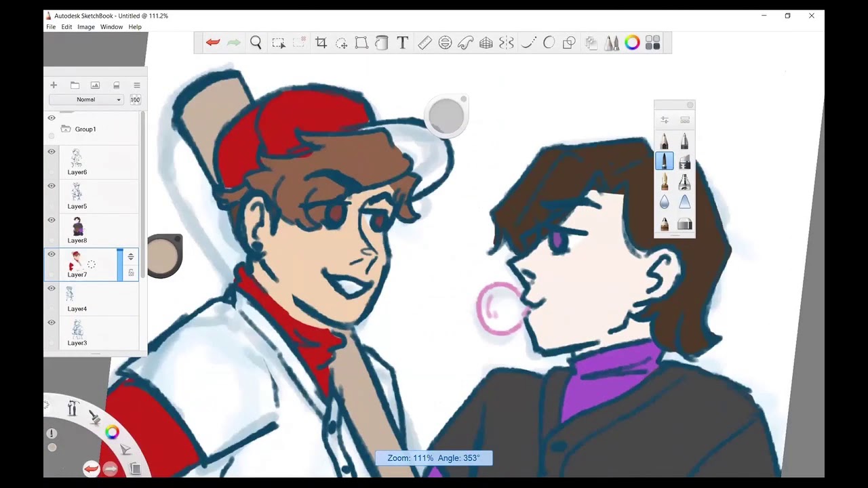
Task: Open the brush library in palette
Action: point(685,120)
